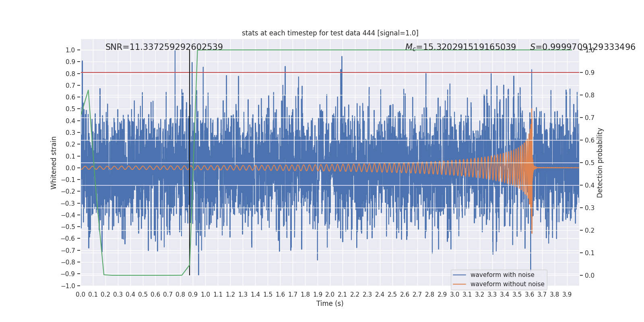Screen dimensions: 644x322
Task: Click the 'waveform with noise' legend label
Action: [x=502, y=275]
